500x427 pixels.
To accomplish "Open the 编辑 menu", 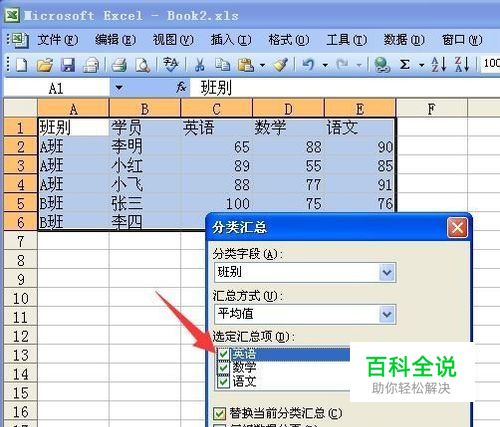I will 115,40.
